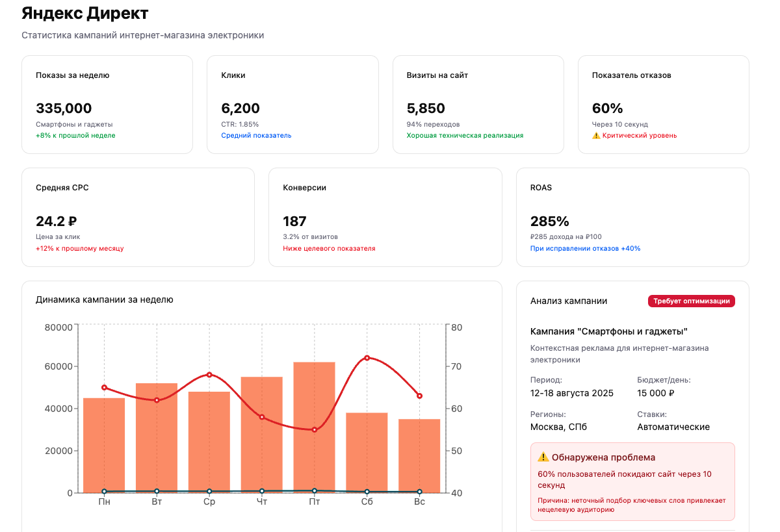The height and width of the screenshot is (532, 780).
Task: Click the Требует оптимизации red badge
Action: 692,301
